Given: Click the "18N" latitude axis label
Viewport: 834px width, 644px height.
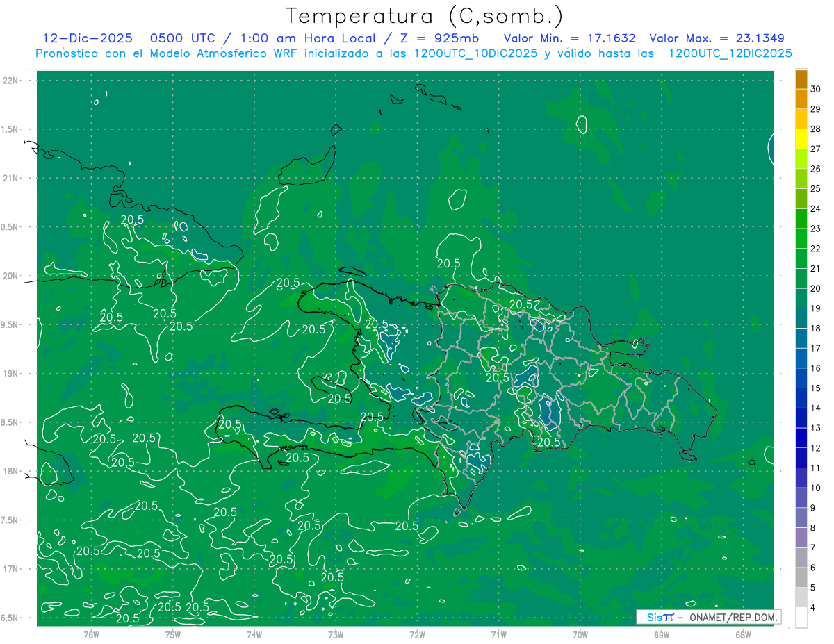Looking at the screenshot, I should click(12, 471).
